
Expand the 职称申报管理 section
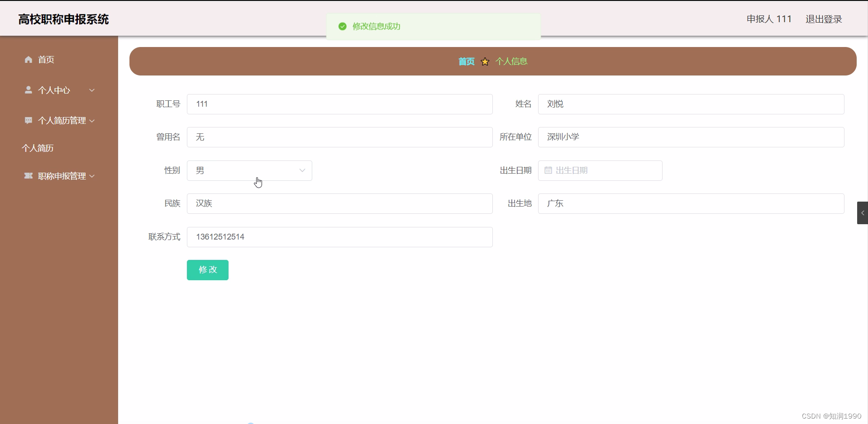tap(92, 176)
